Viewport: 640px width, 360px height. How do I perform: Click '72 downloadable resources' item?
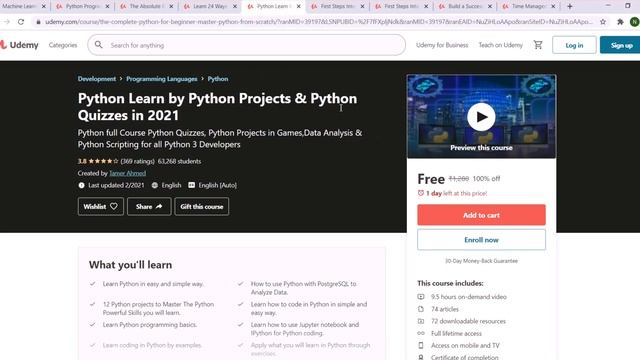click(x=468, y=321)
